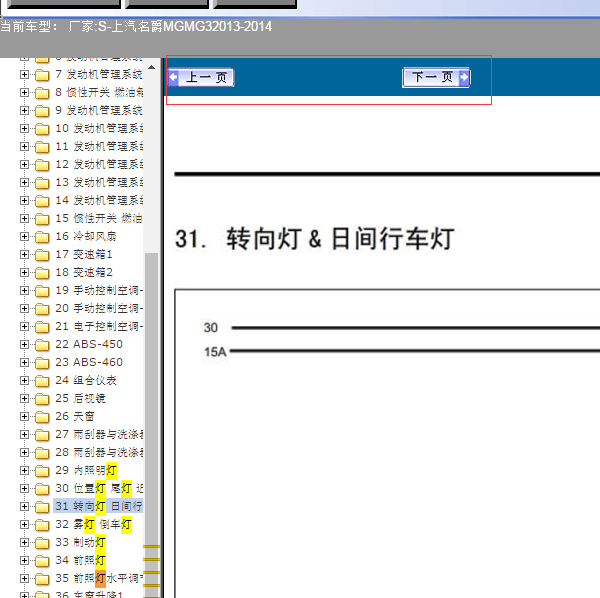Select tree row '10 发动机管理系'
This screenshot has width=600, height=598.
pos(99,128)
